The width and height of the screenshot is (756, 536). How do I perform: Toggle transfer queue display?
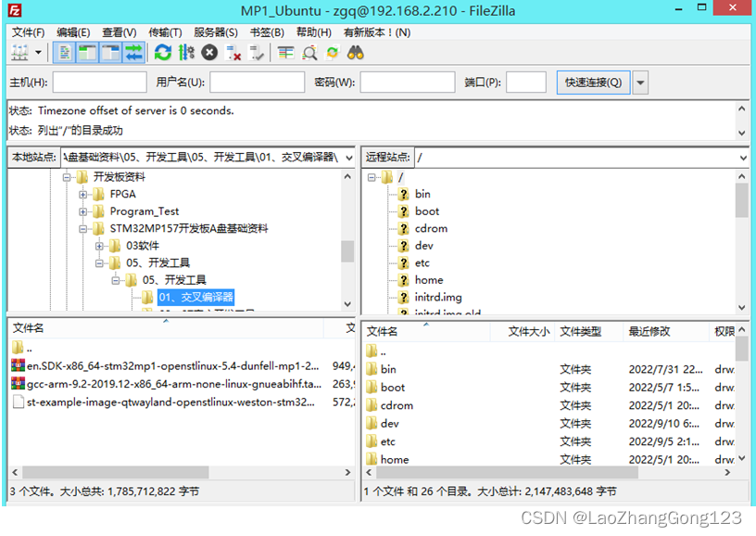pyautogui.click(x=133, y=53)
